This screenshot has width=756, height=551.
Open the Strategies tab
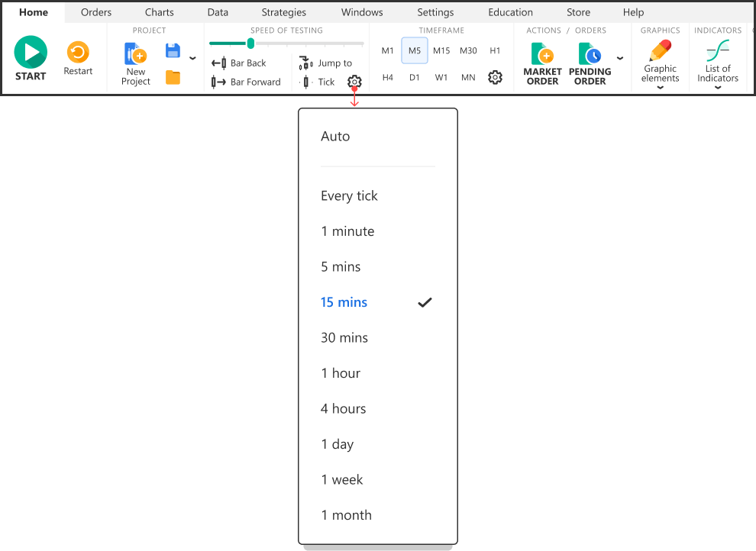(283, 12)
